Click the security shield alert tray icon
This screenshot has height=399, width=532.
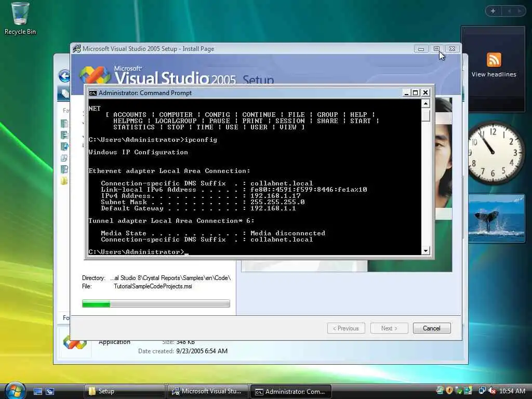449,391
